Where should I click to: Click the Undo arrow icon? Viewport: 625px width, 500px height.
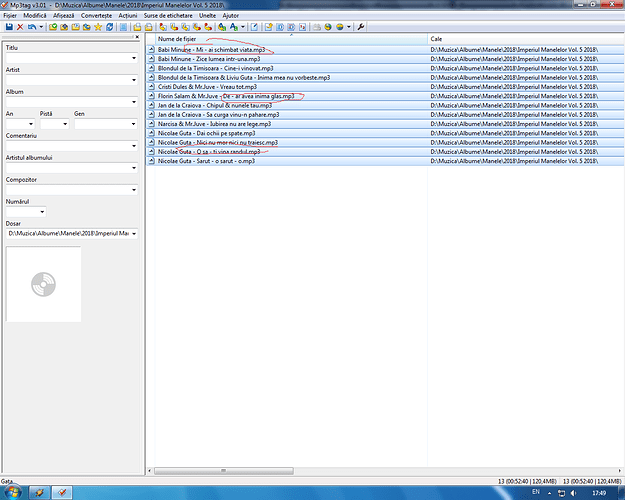coord(32,27)
